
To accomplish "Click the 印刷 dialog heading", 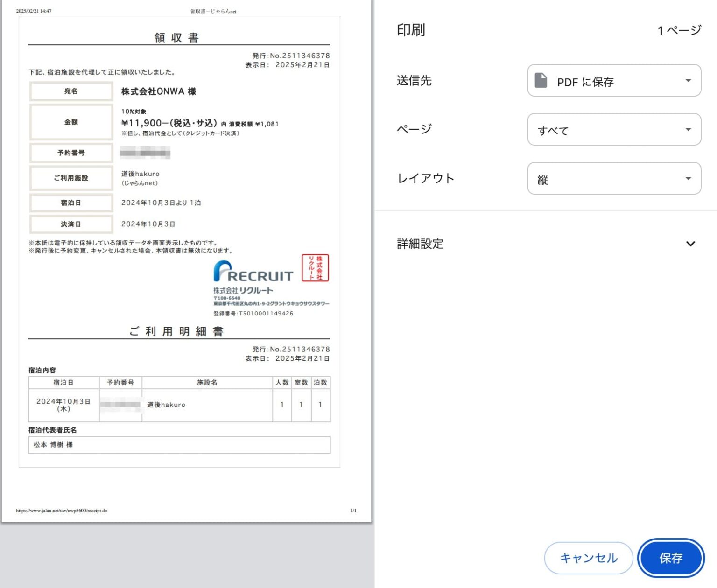I will coord(410,30).
